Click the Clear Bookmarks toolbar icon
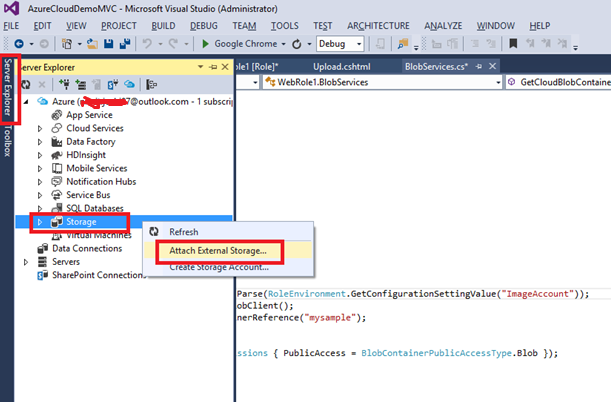Screen dimensions: 611x405 (x=562, y=43)
